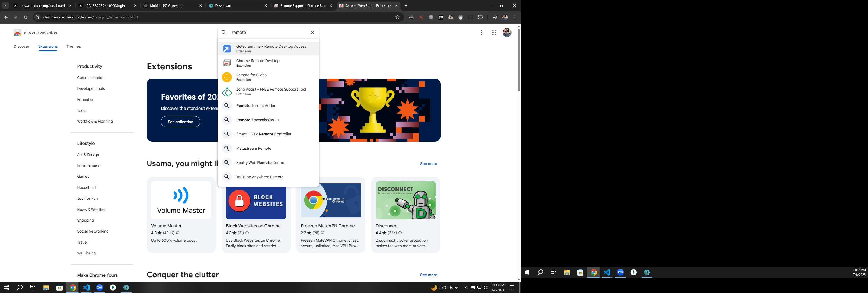Open the Discover tab
The height and width of the screenshot is (293, 868).
pyautogui.click(x=22, y=47)
